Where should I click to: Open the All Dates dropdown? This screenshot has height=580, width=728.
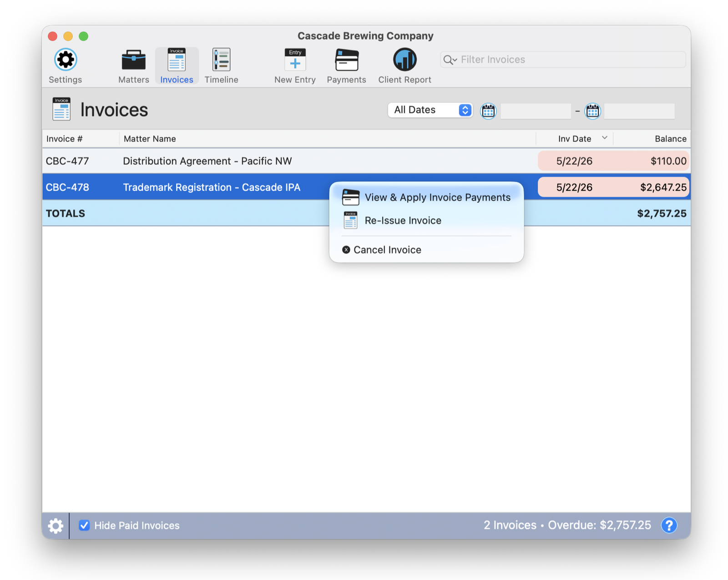click(430, 110)
